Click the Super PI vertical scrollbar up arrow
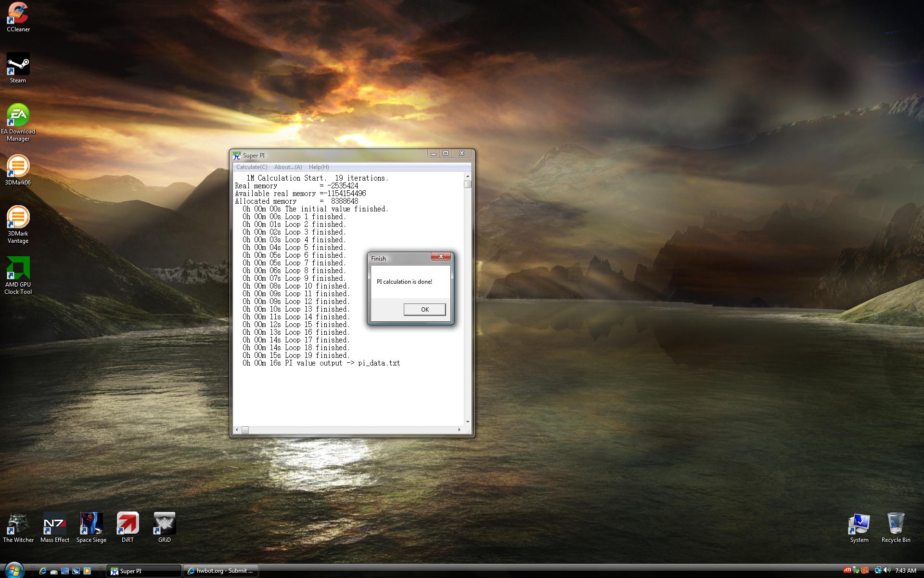This screenshot has width=924, height=578. 467,177
